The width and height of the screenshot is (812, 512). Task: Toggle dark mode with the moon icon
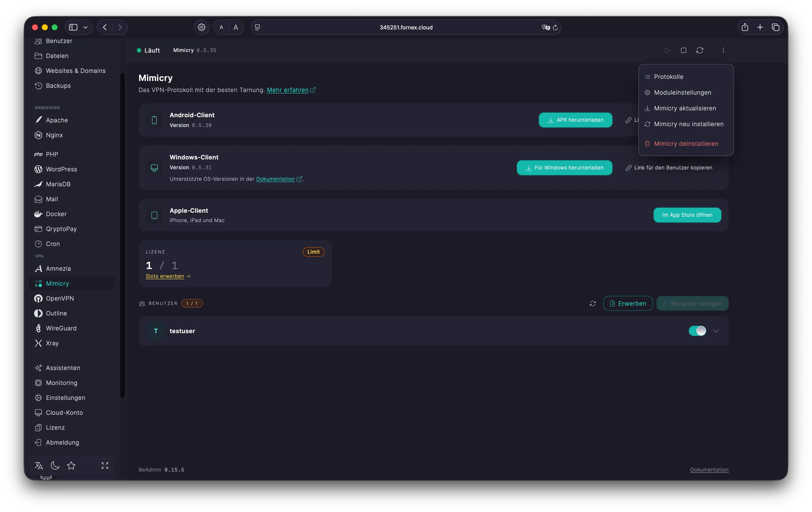[x=55, y=466]
